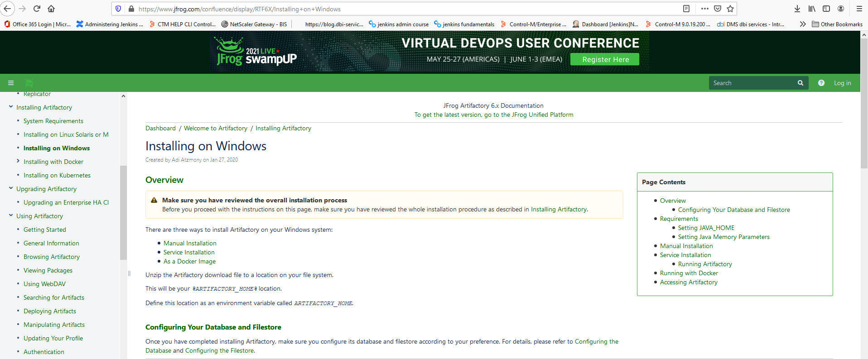Click Welcome to Artifactory breadcrumb
Screen dimensions: 868x359
[216, 128]
